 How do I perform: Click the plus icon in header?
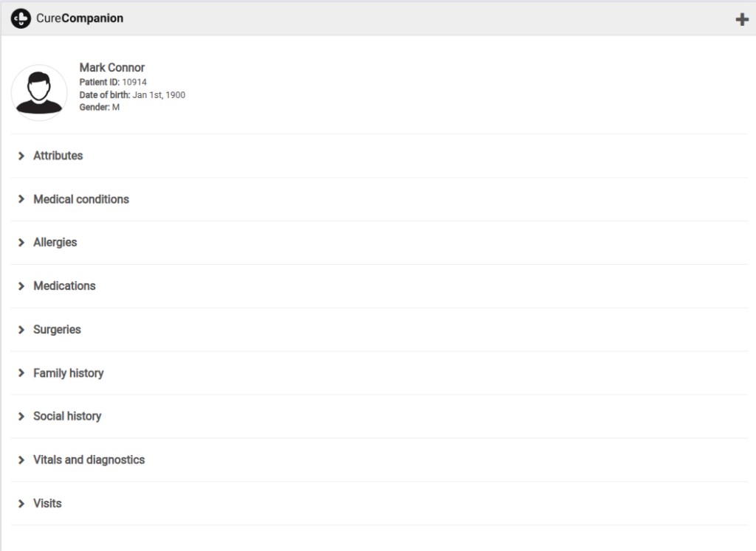tap(742, 19)
